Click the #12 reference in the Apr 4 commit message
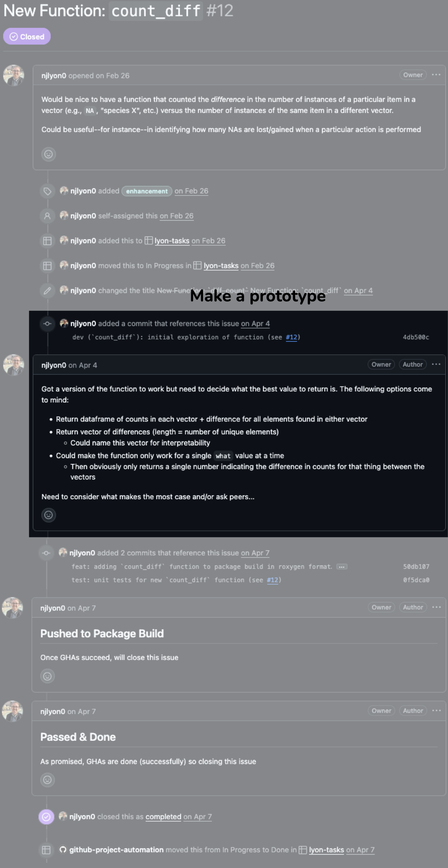The height and width of the screenshot is (868, 448). click(291, 337)
